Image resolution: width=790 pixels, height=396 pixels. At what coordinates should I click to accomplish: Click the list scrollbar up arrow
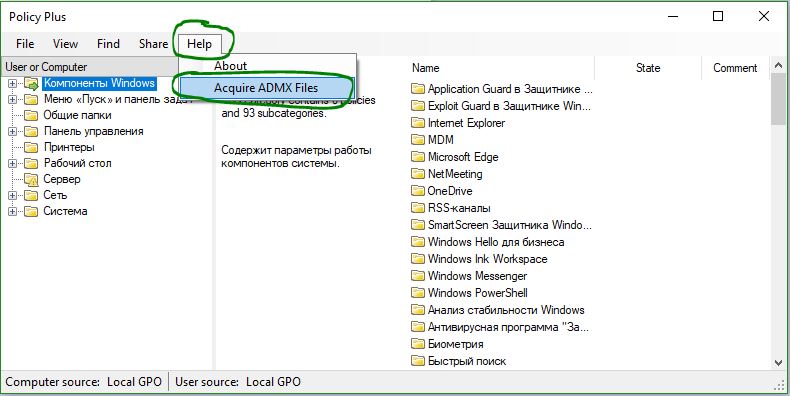click(777, 64)
